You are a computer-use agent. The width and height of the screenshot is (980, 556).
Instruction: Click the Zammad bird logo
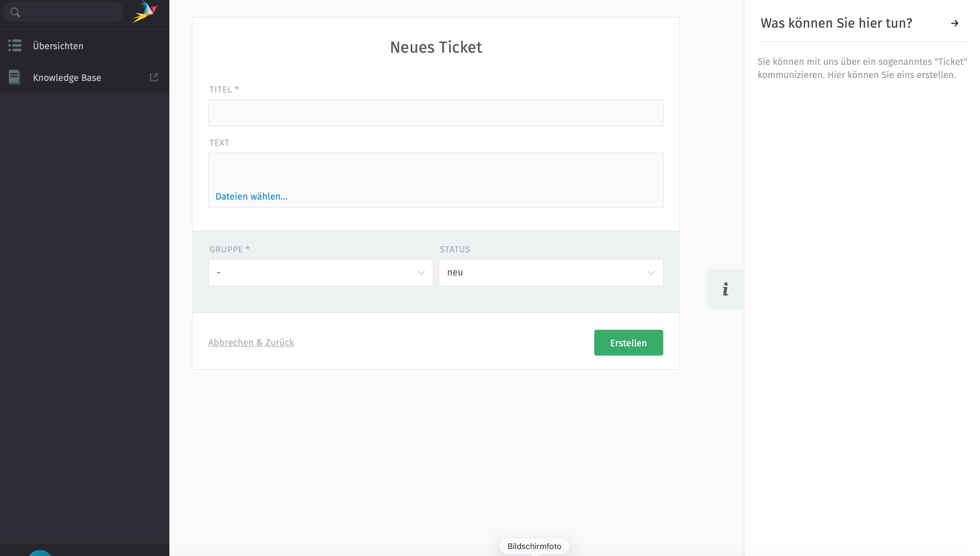click(145, 12)
